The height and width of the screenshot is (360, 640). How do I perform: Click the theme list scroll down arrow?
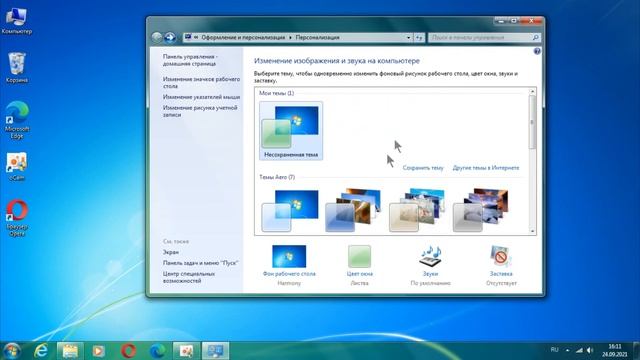click(532, 231)
